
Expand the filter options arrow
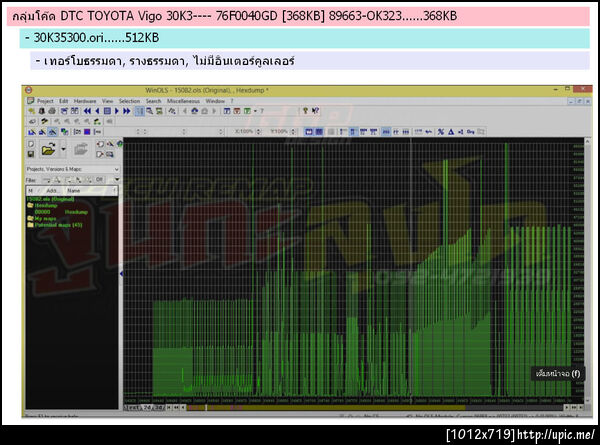point(117,179)
